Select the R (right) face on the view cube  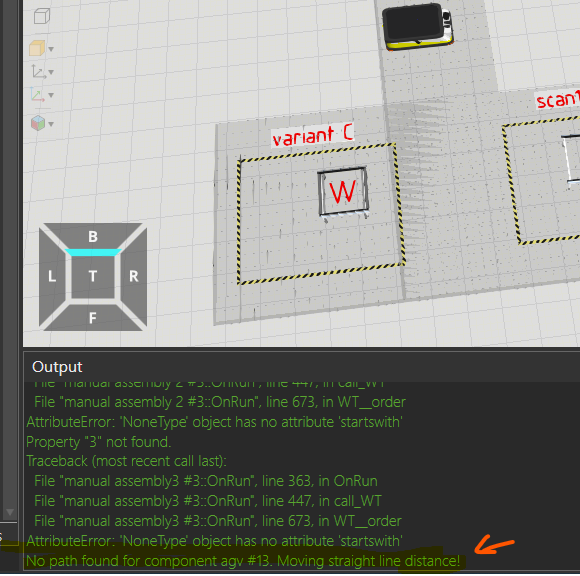tap(134, 276)
